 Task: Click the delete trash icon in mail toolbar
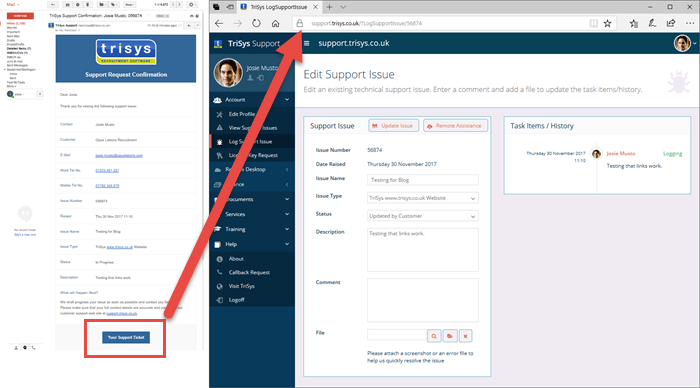[88, 4]
